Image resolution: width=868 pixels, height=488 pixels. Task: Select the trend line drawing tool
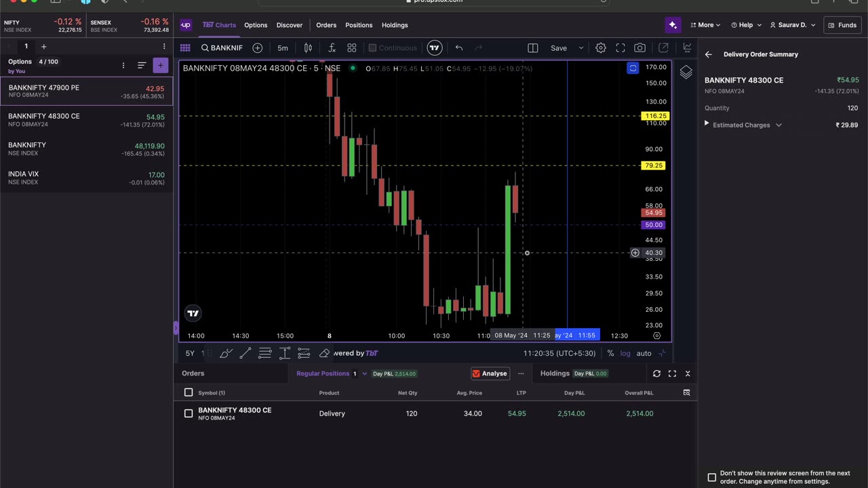click(245, 353)
